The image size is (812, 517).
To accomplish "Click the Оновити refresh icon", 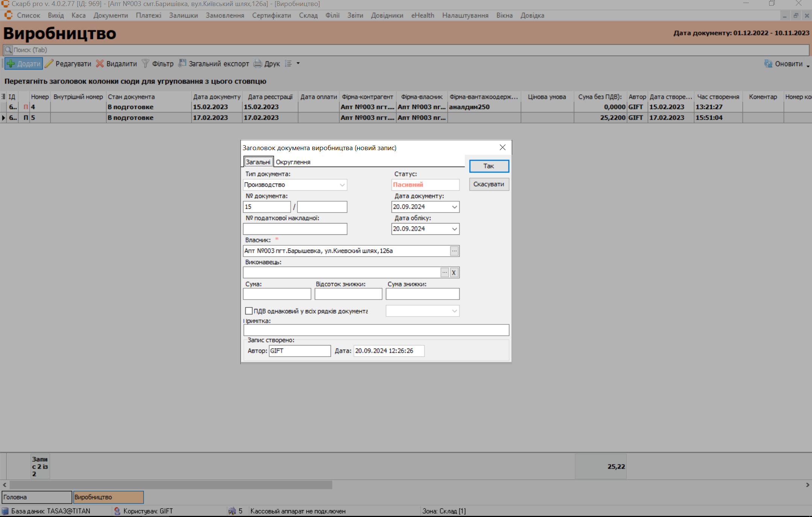I will click(768, 64).
